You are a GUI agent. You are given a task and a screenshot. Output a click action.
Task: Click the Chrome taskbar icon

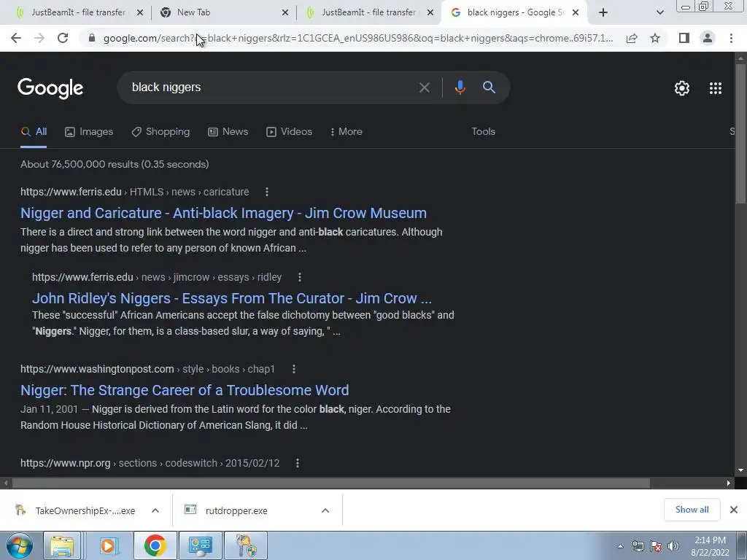[155, 545]
